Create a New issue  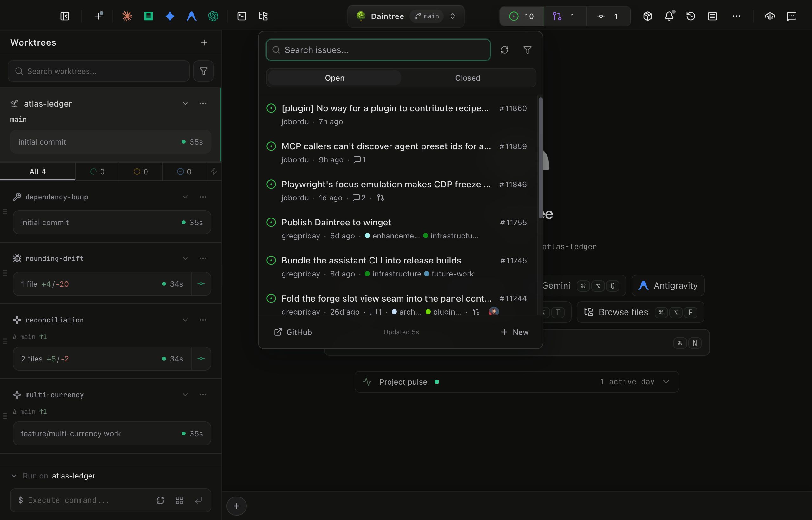pyautogui.click(x=514, y=332)
